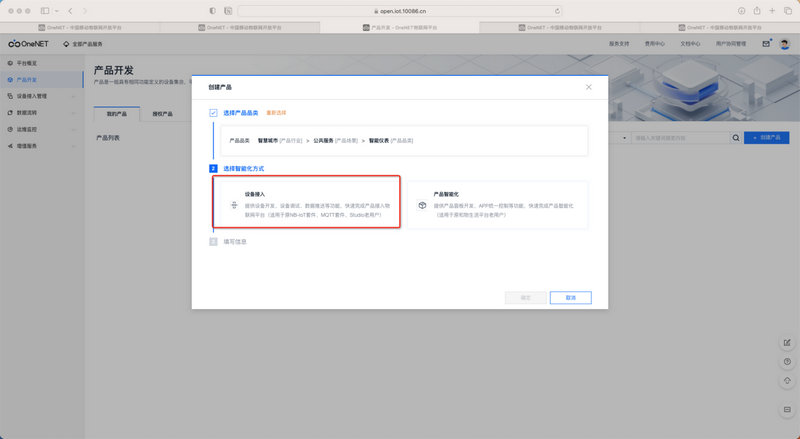Switch to last OneNET browser tab
The width and height of the screenshot is (800, 439).
click(720, 28)
